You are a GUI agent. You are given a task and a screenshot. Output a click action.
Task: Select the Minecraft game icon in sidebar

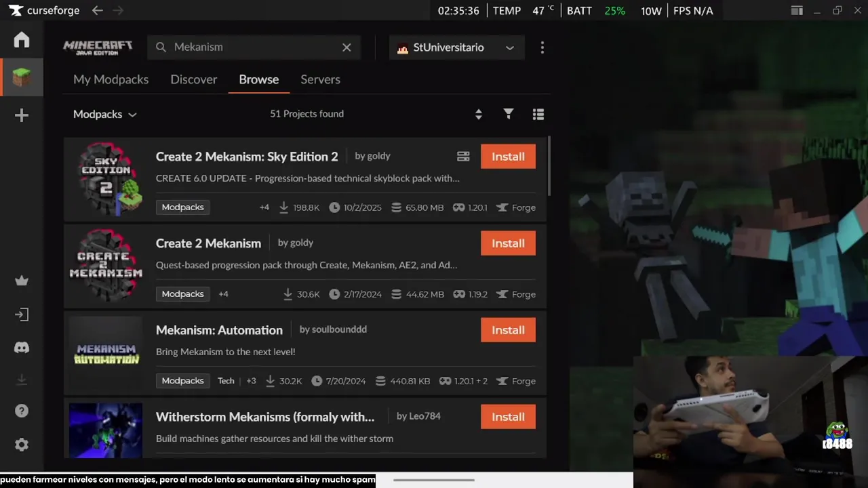coord(22,77)
